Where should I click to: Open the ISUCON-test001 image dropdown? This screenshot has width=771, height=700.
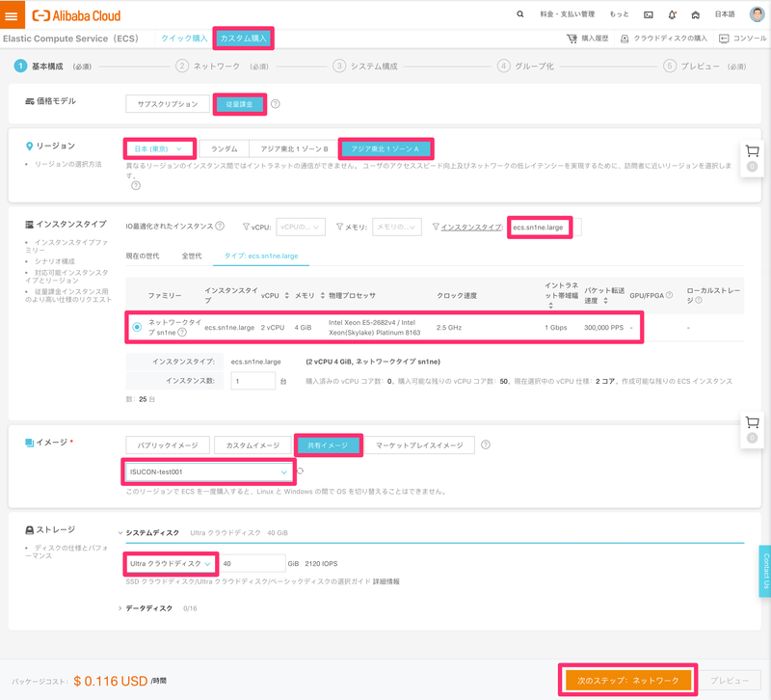pos(208,471)
